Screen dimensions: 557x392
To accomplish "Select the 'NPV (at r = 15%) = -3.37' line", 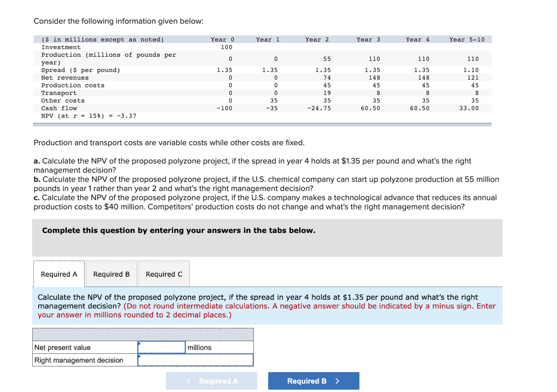I will click(89, 116).
